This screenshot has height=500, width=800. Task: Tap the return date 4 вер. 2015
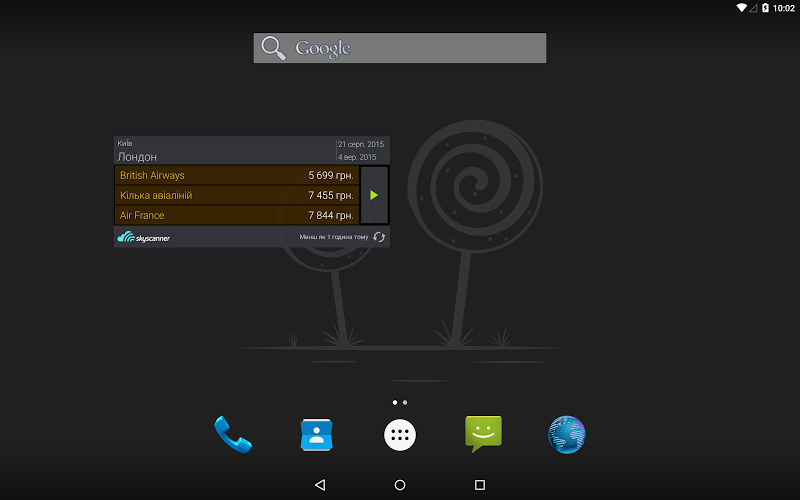[x=357, y=157]
